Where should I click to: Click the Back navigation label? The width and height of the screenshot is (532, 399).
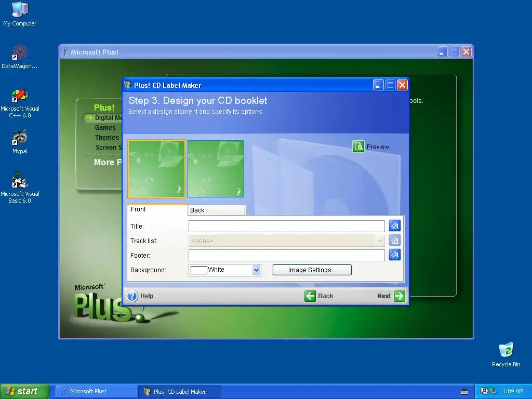click(325, 296)
